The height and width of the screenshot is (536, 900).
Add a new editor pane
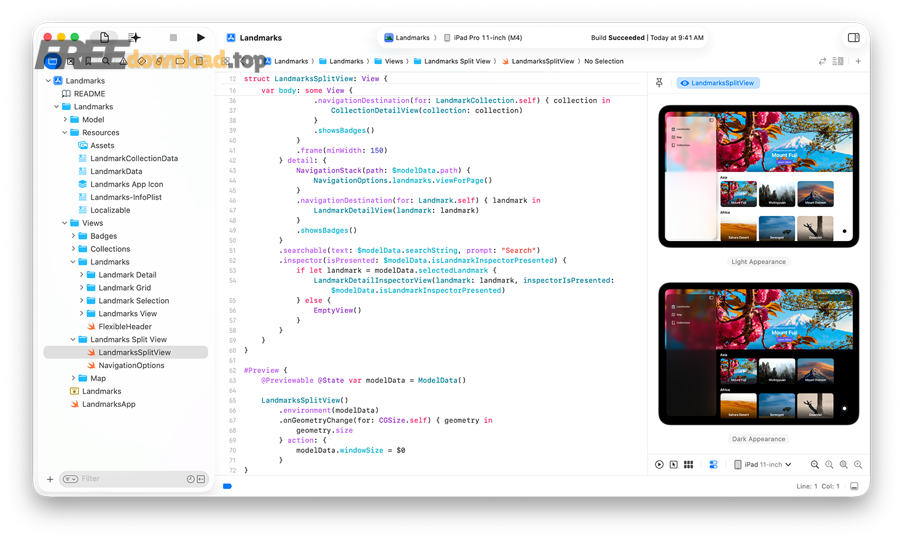[858, 61]
